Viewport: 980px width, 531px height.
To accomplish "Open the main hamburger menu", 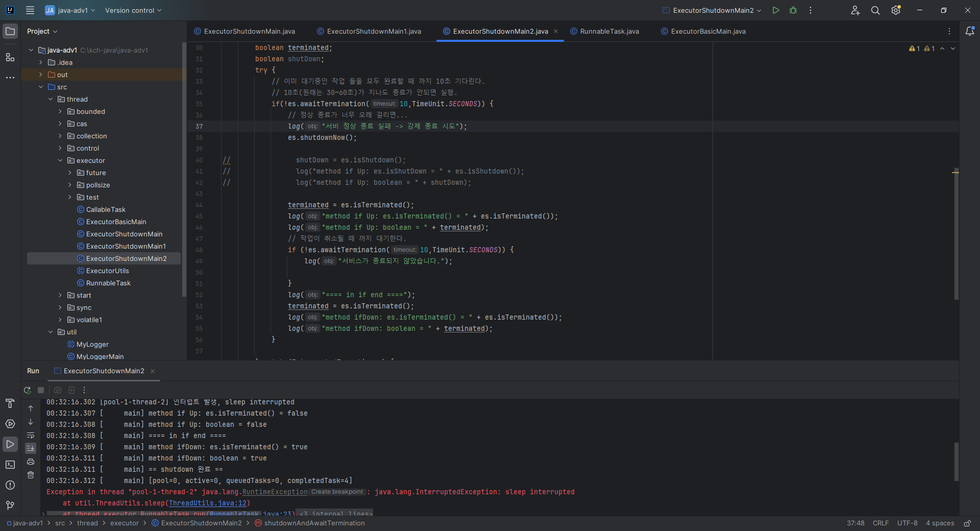I will tap(30, 10).
